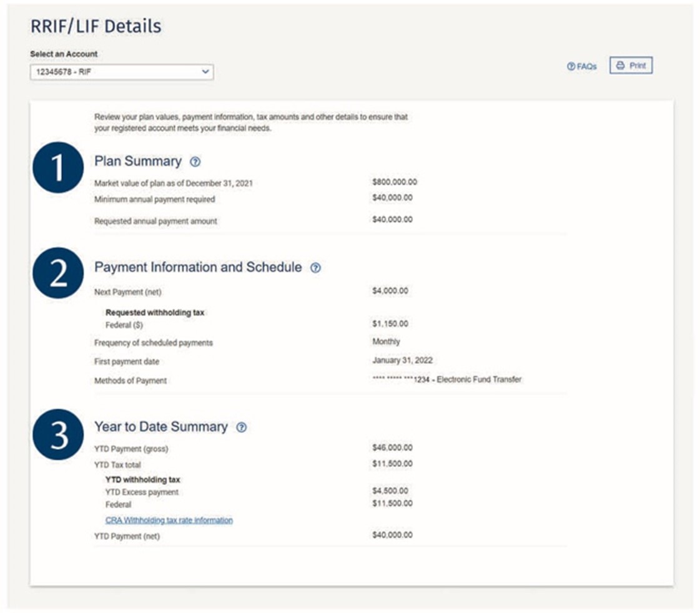Click the RRIF/LIF Details page heading
The width and height of the screenshot is (700, 613).
(x=96, y=26)
